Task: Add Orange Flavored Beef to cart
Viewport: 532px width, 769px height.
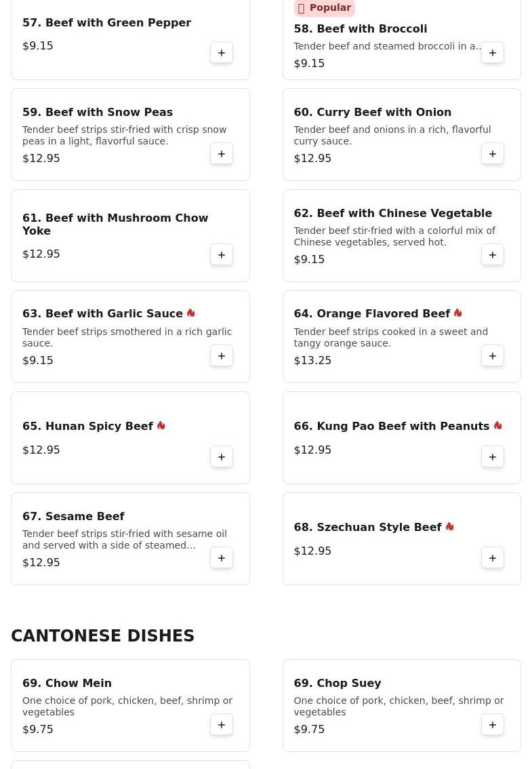Action: 493,356
